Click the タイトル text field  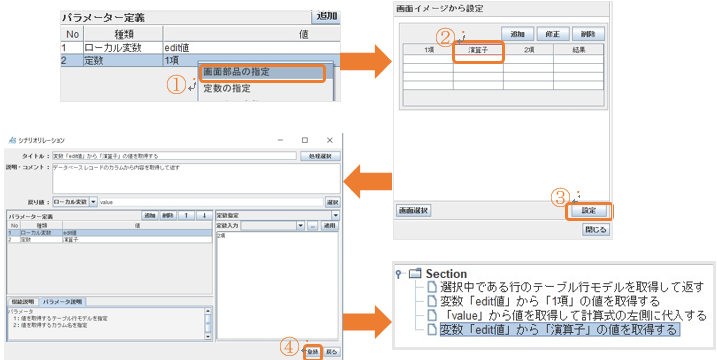[174, 156]
